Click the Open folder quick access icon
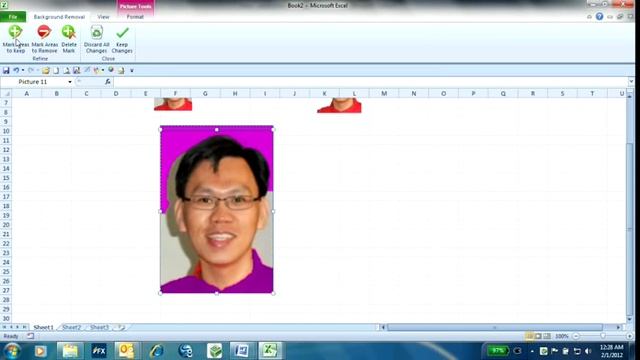This screenshot has width=640, height=360. [46, 71]
